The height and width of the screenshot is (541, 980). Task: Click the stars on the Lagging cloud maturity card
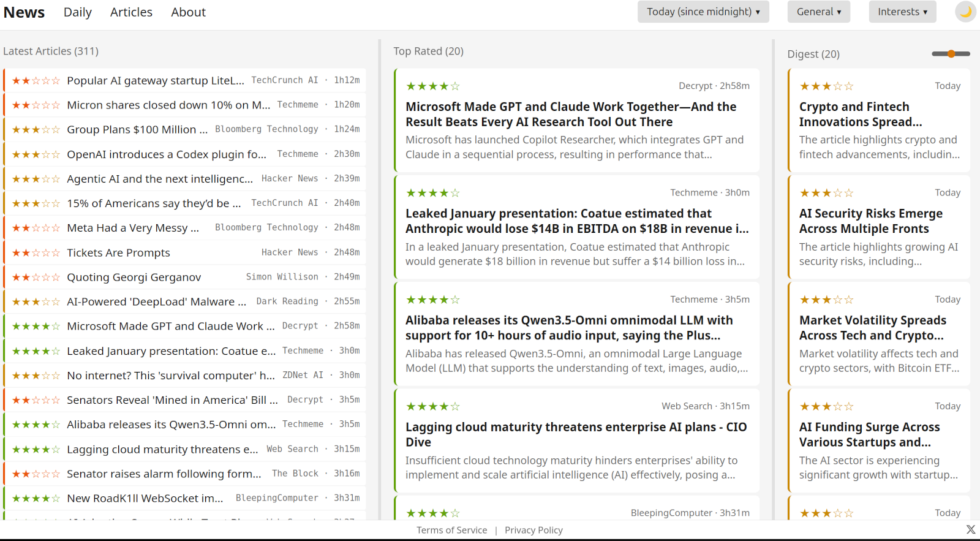pos(433,407)
